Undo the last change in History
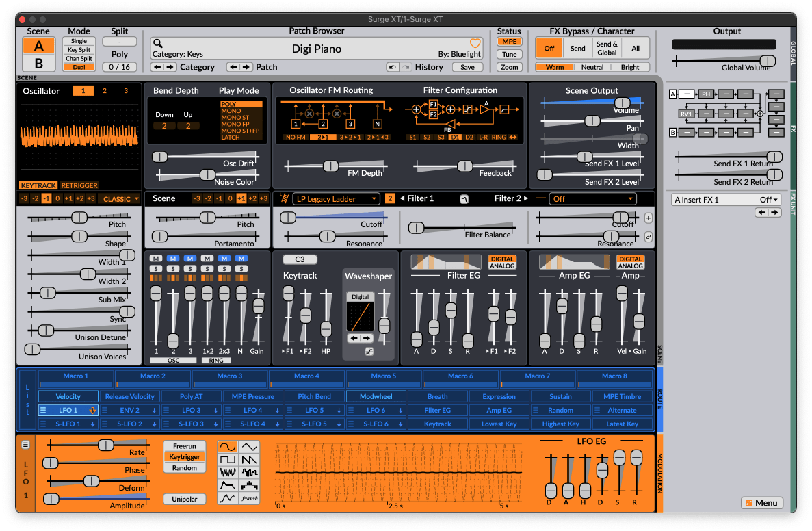The width and height of the screenshot is (812, 531). 393,67
